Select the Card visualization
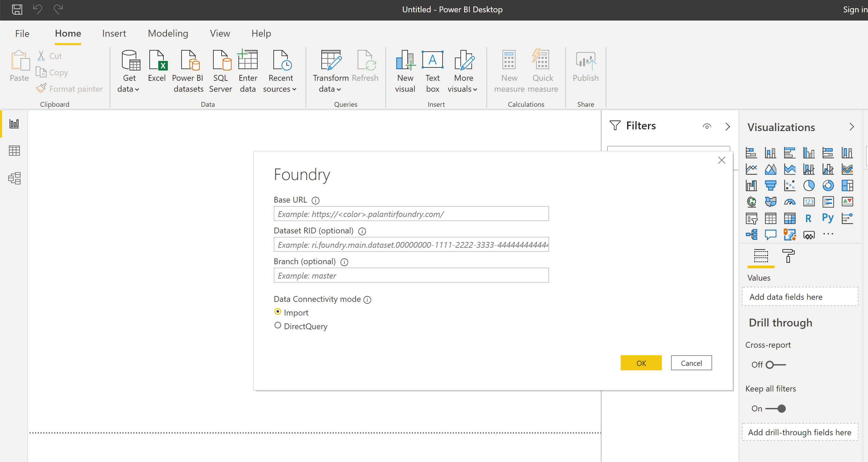The width and height of the screenshot is (868, 462). 809,202
